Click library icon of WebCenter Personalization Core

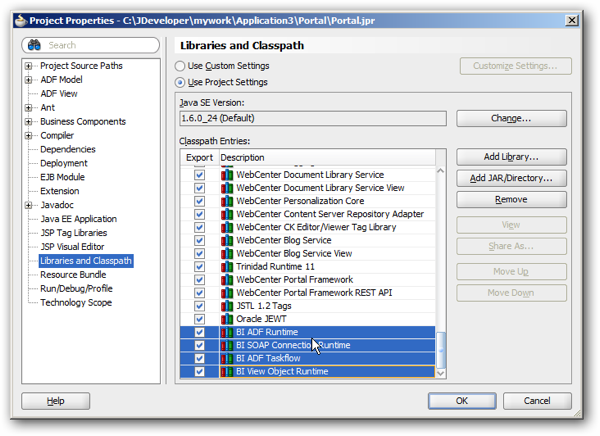pos(227,201)
